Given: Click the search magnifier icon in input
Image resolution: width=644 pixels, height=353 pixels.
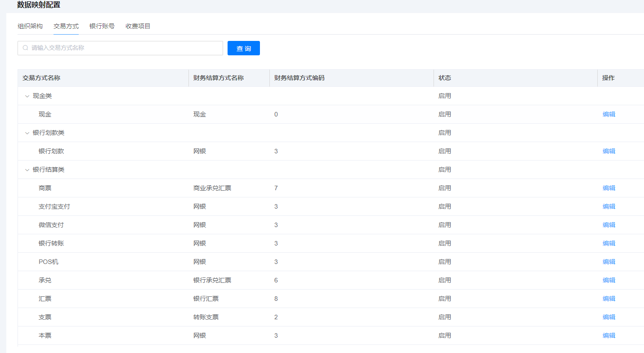Looking at the screenshot, I should click(26, 48).
